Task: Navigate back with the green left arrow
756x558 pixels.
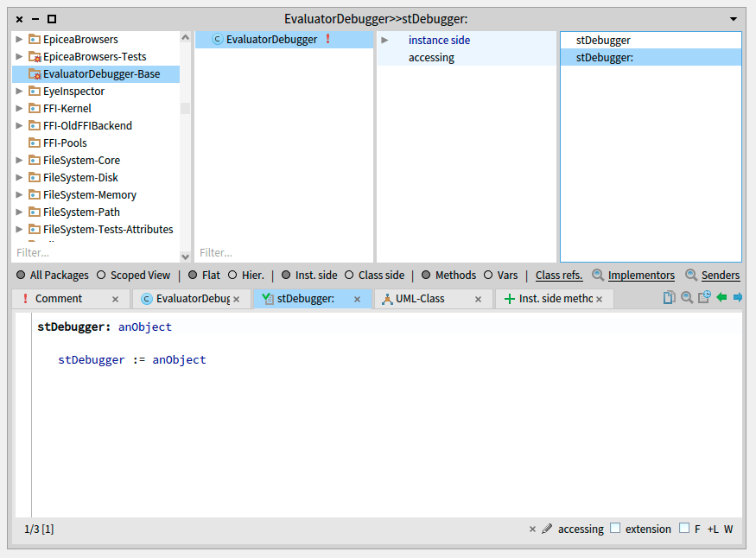Action: pyautogui.click(x=721, y=298)
